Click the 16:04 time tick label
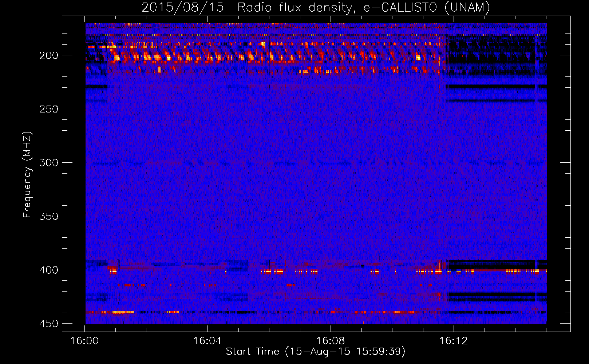The width and height of the screenshot is (589, 364). pyautogui.click(x=207, y=341)
